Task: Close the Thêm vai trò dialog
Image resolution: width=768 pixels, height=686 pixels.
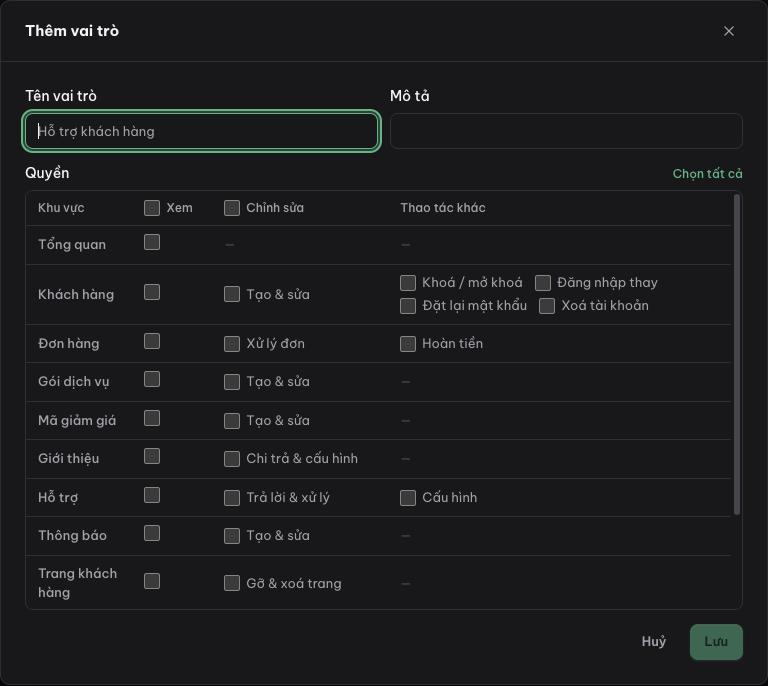Action: (x=728, y=31)
